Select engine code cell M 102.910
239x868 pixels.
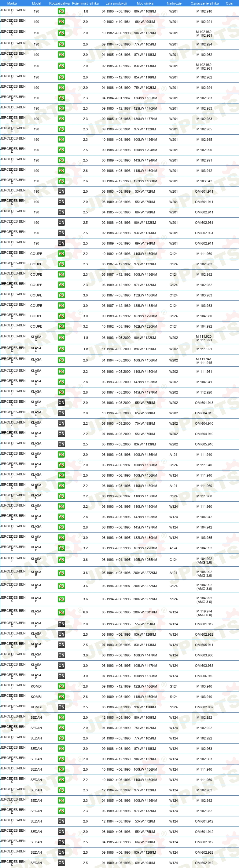(x=204, y=12)
